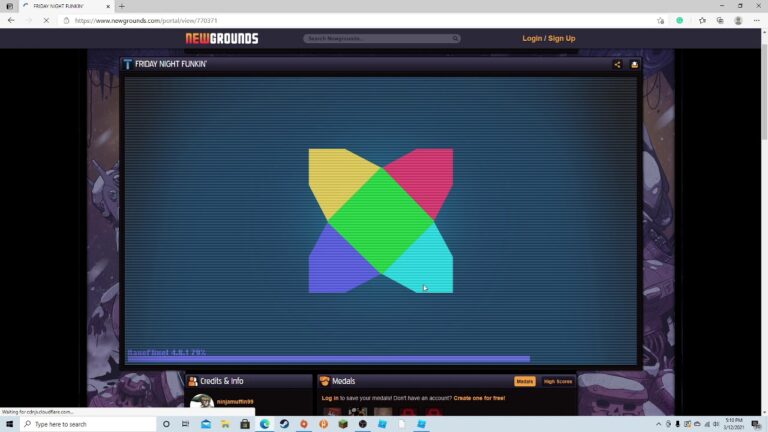The image size is (768, 432).
Task: Switch to the High Scores tab
Action: pos(557,381)
